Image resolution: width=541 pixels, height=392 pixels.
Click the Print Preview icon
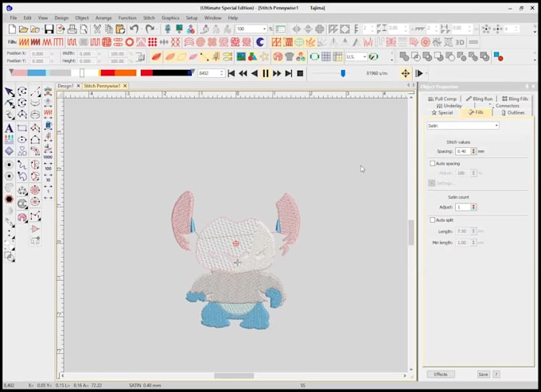pyautogui.click(x=84, y=29)
